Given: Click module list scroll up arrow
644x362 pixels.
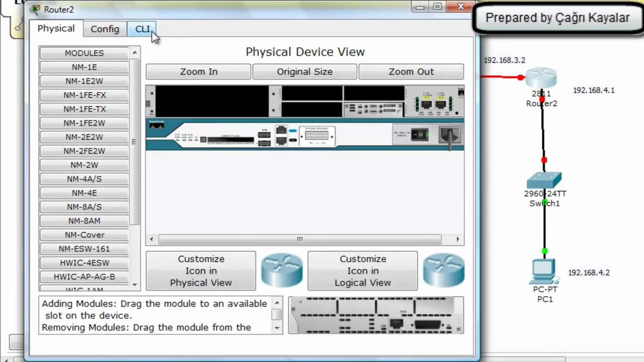Looking at the screenshot, I should (134, 52).
